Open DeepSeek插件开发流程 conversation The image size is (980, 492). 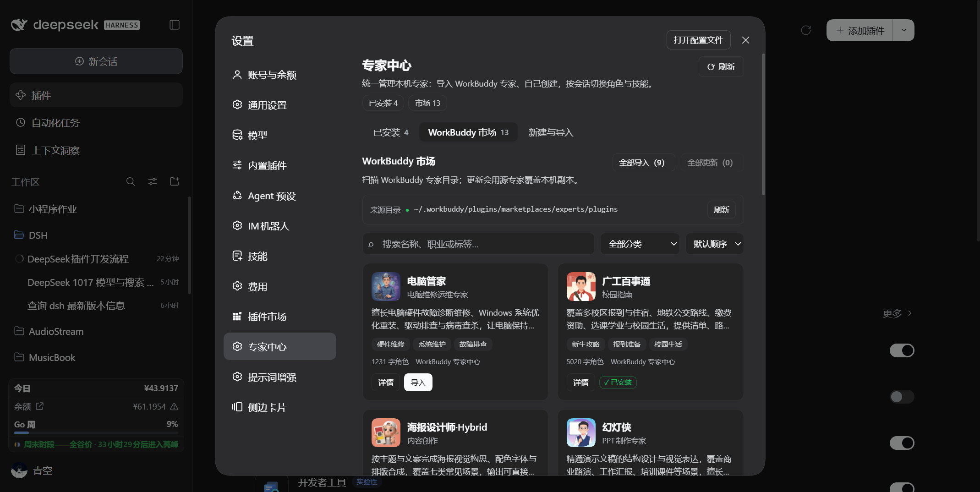(96, 259)
